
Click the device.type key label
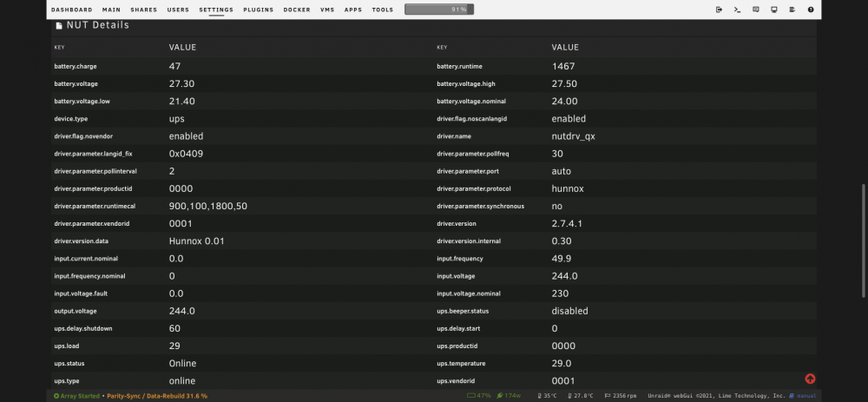pos(71,118)
